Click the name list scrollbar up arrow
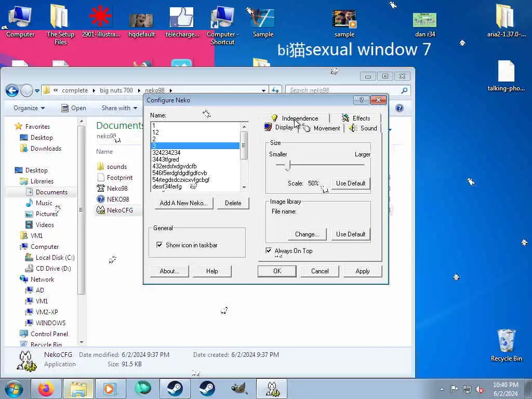 coord(244,127)
